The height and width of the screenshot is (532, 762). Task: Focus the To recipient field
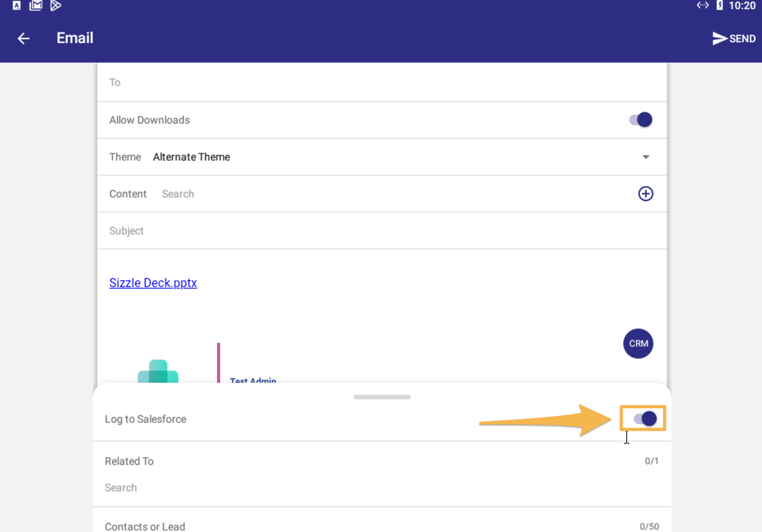click(378, 83)
